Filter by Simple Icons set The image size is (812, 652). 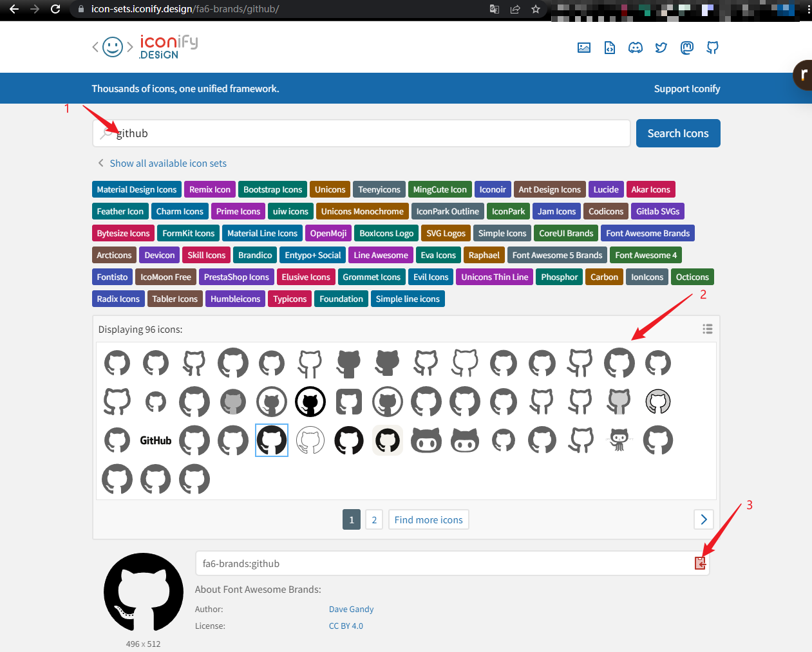[x=502, y=233]
